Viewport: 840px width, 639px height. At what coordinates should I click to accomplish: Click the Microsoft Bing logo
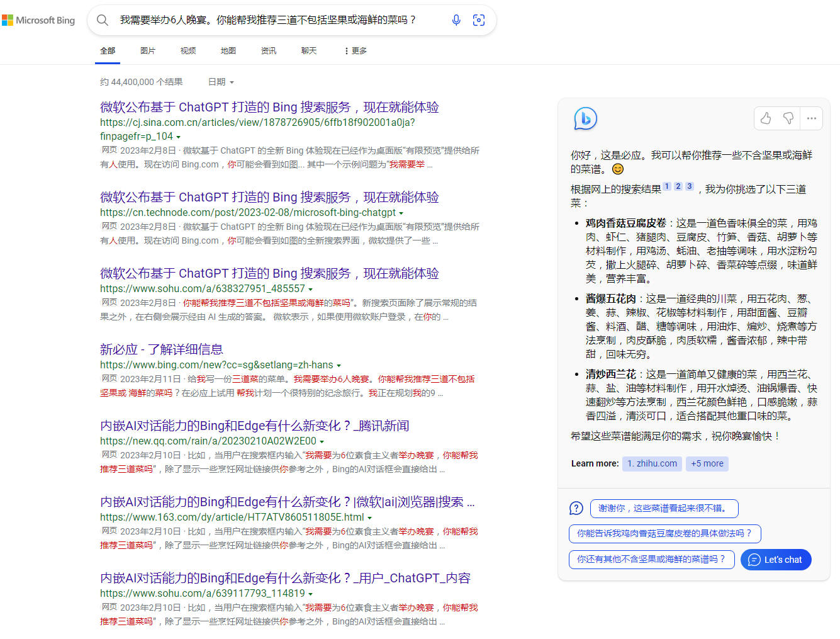(x=38, y=20)
